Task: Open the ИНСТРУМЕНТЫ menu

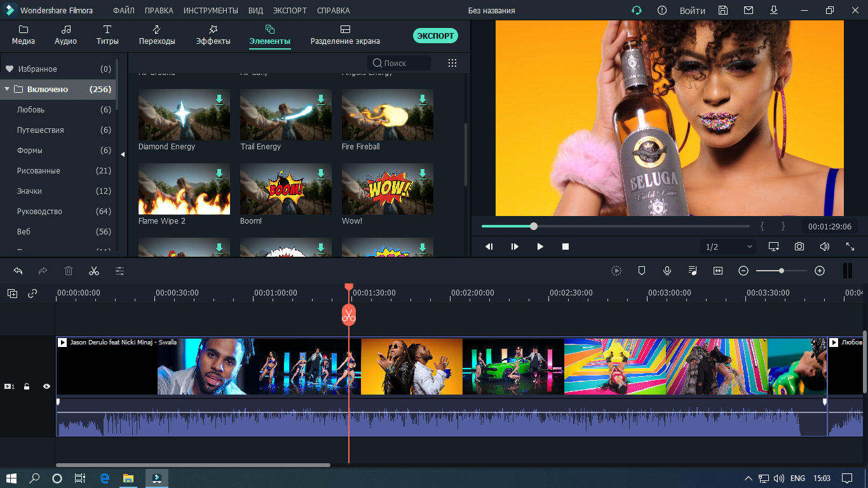Action: (211, 11)
